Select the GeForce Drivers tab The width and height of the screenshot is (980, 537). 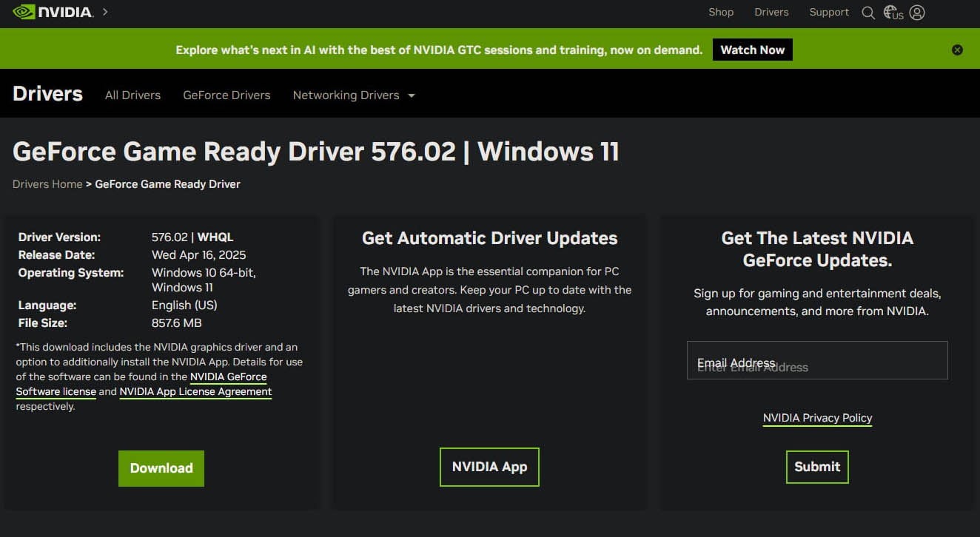coord(226,95)
